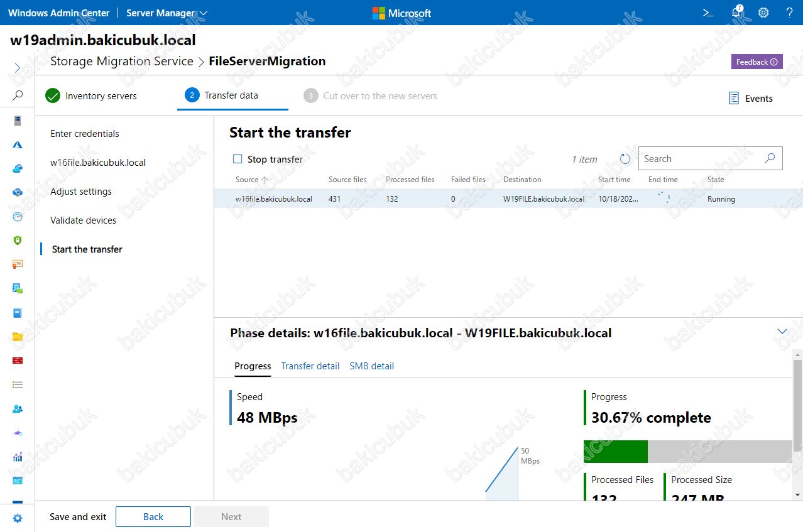Click the W19FILE.bakicubuk.local destination cell

point(544,199)
